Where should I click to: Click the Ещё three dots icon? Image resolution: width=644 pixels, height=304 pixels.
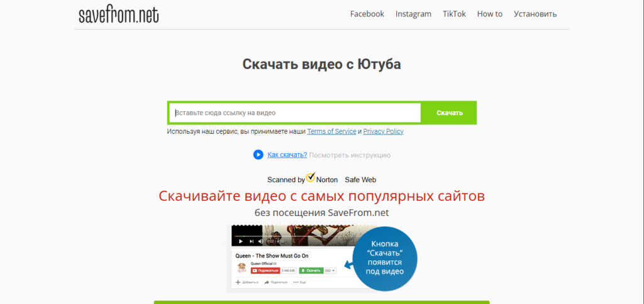click(296, 282)
